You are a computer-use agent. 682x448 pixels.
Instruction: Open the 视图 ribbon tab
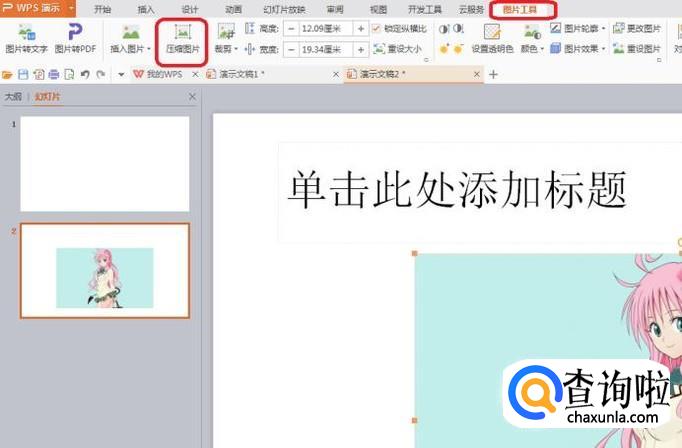point(378,9)
